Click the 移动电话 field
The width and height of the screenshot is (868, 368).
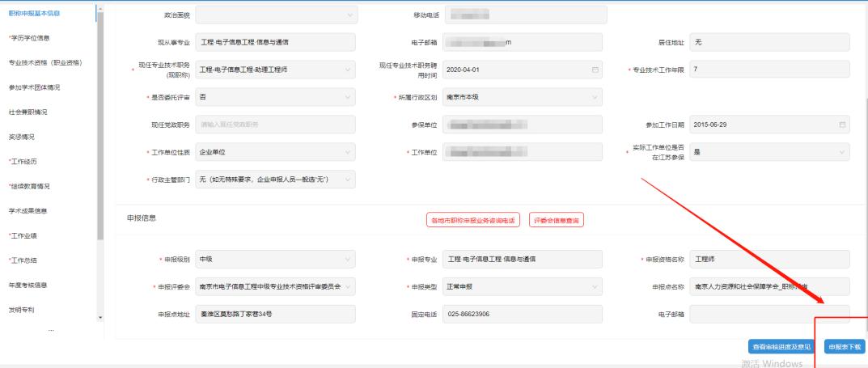pyautogui.click(x=525, y=15)
